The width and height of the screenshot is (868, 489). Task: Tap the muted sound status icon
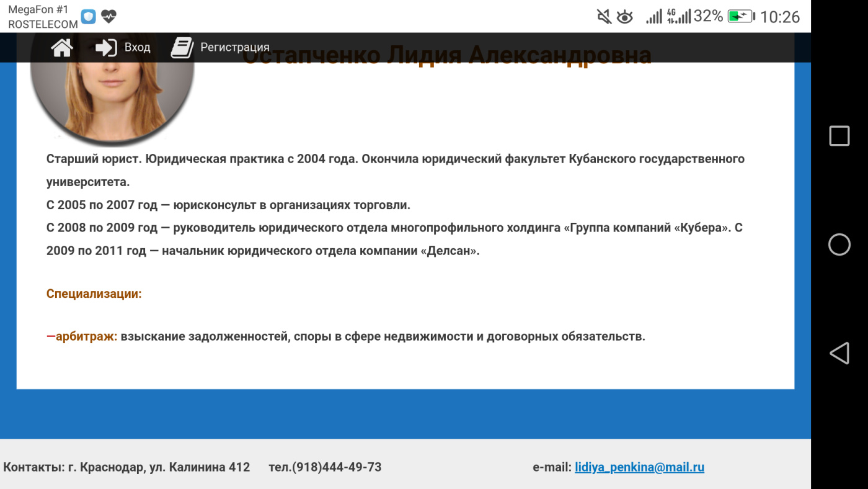[x=604, y=17]
